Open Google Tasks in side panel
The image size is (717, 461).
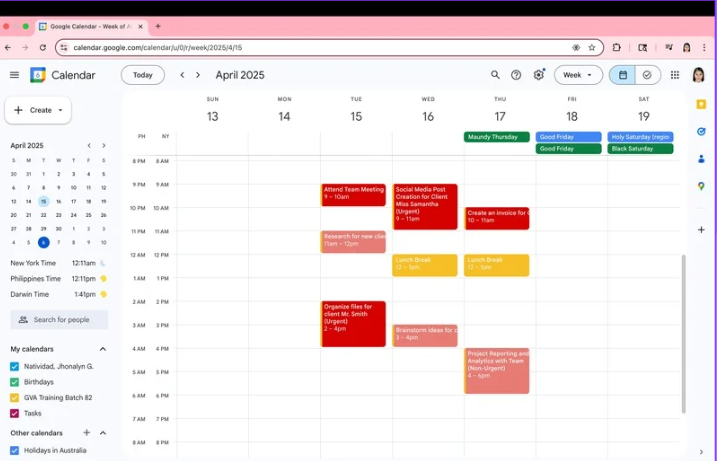(701, 132)
